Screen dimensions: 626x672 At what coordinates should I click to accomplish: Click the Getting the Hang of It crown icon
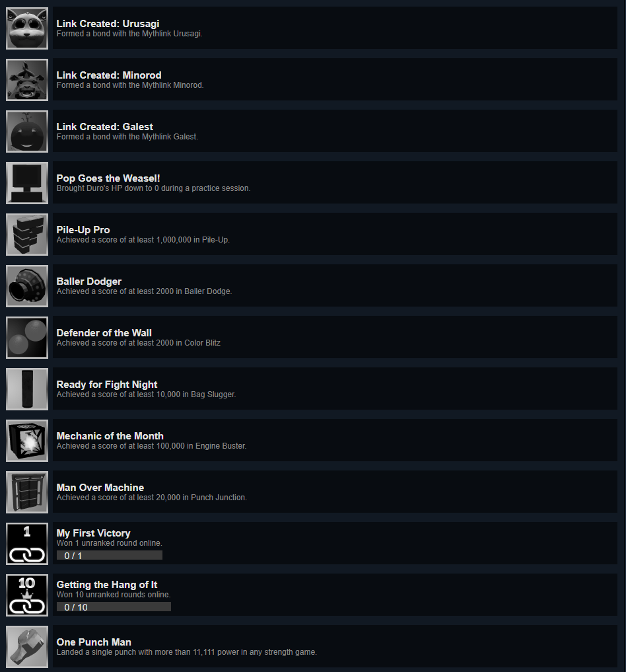pos(27,595)
